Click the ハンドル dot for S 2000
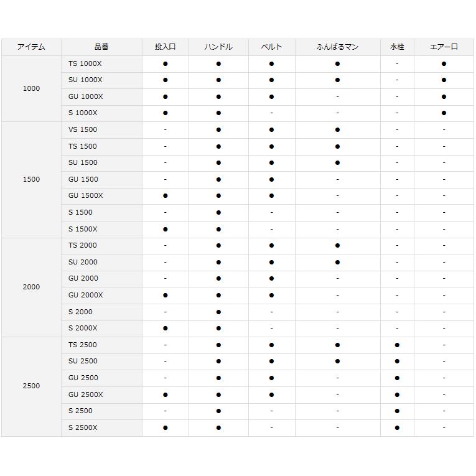Image resolution: width=476 pixels, height=476 pixels. tap(218, 312)
